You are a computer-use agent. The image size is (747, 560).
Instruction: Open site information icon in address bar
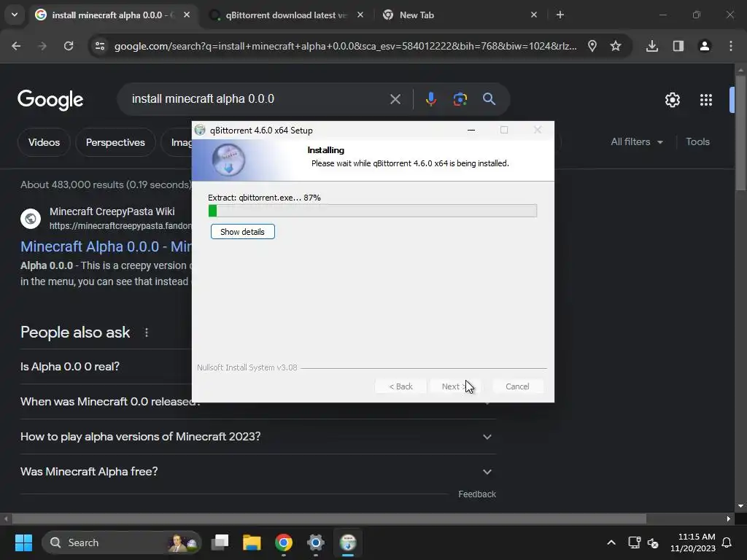click(x=100, y=46)
